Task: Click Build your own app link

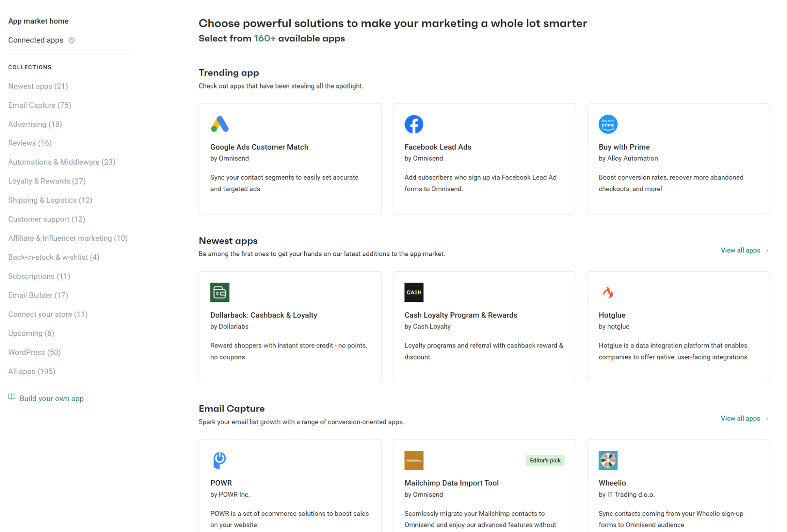Action: coord(52,398)
